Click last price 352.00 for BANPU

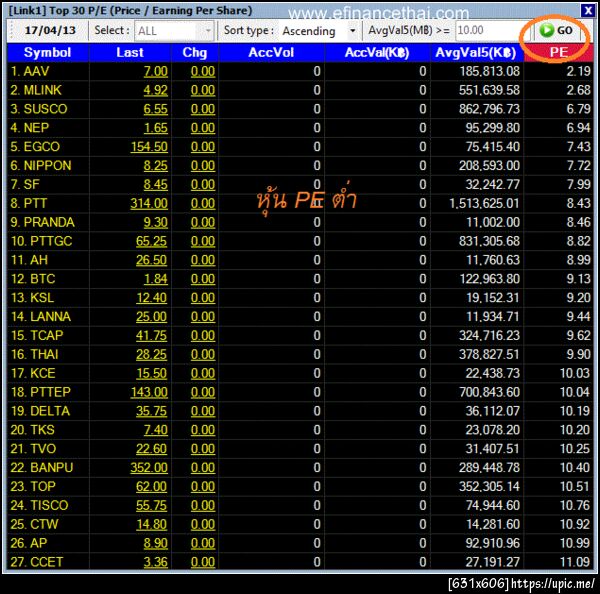pos(149,468)
